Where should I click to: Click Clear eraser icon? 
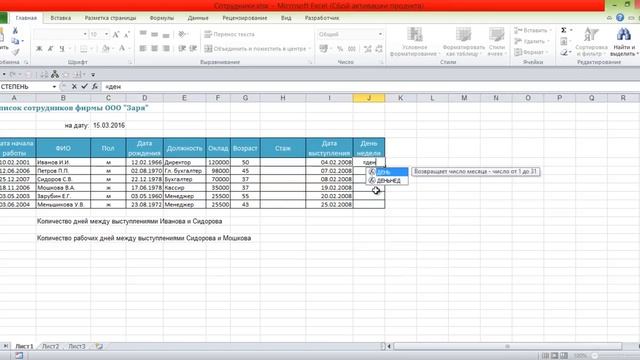point(564,52)
